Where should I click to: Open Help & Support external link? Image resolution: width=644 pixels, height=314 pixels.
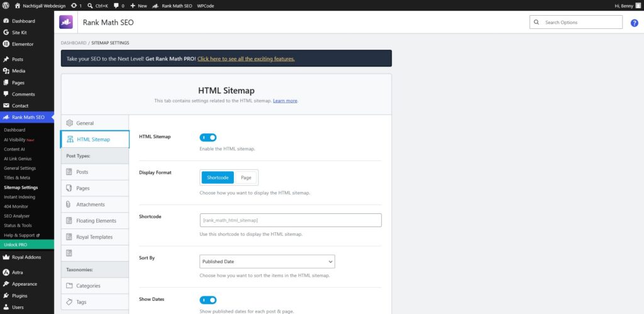(x=21, y=235)
